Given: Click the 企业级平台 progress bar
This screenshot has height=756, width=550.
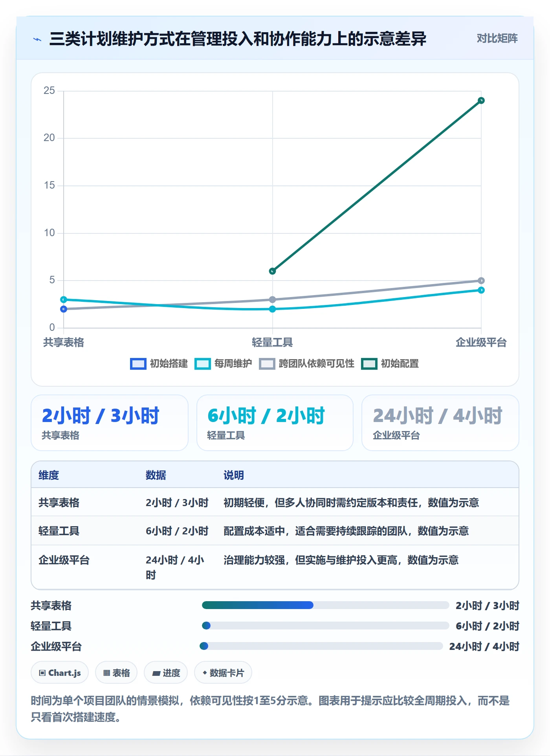Looking at the screenshot, I should tap(321, 646).
